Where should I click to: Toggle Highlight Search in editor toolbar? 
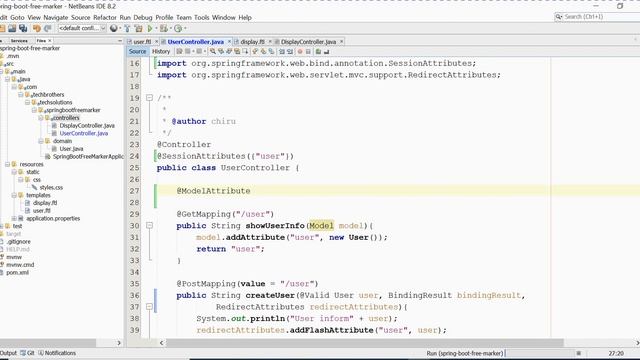(x=237, y=51)
